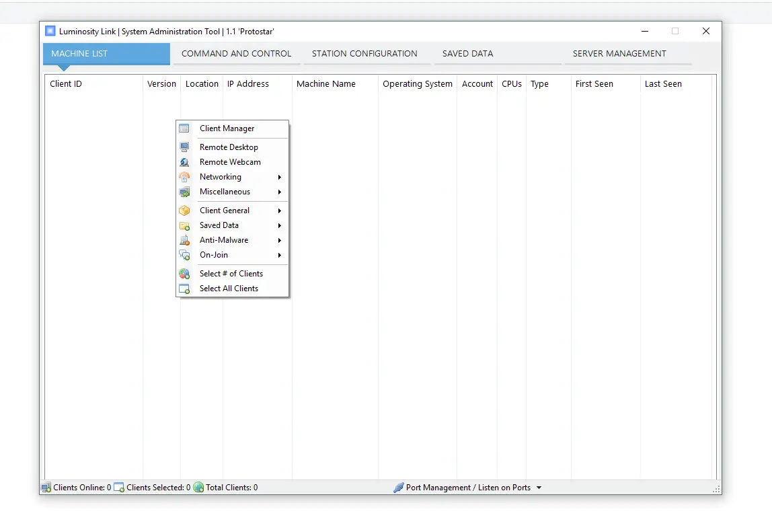Click the On-Join icon in context menu

click(184, 255)
